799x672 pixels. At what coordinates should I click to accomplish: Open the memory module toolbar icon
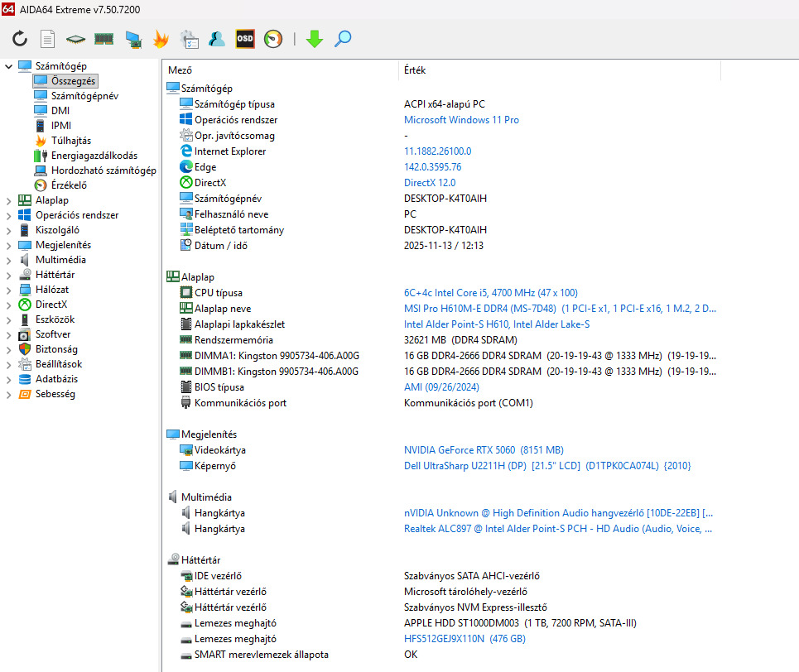pyautogui.click(x=104, y=39)
